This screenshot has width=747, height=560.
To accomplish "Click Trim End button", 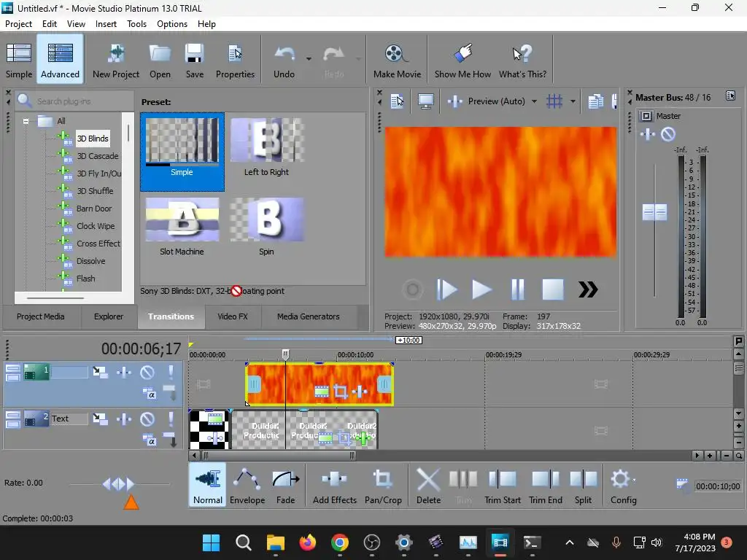I will [x=546, y=486].
